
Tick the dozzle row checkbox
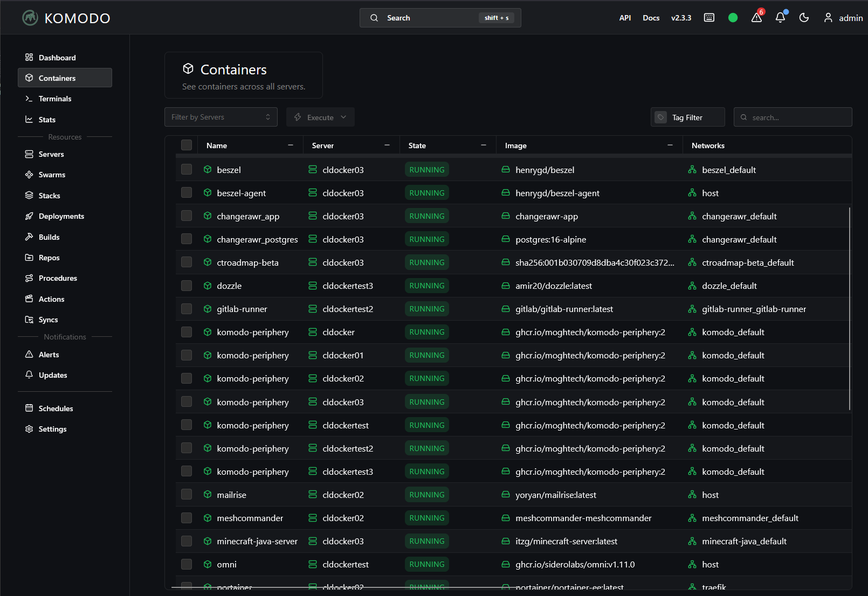(187, 285)
